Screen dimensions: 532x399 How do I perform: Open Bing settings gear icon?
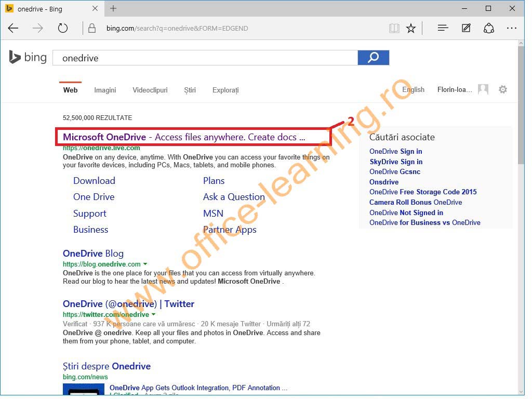click(x=503, y=89)
